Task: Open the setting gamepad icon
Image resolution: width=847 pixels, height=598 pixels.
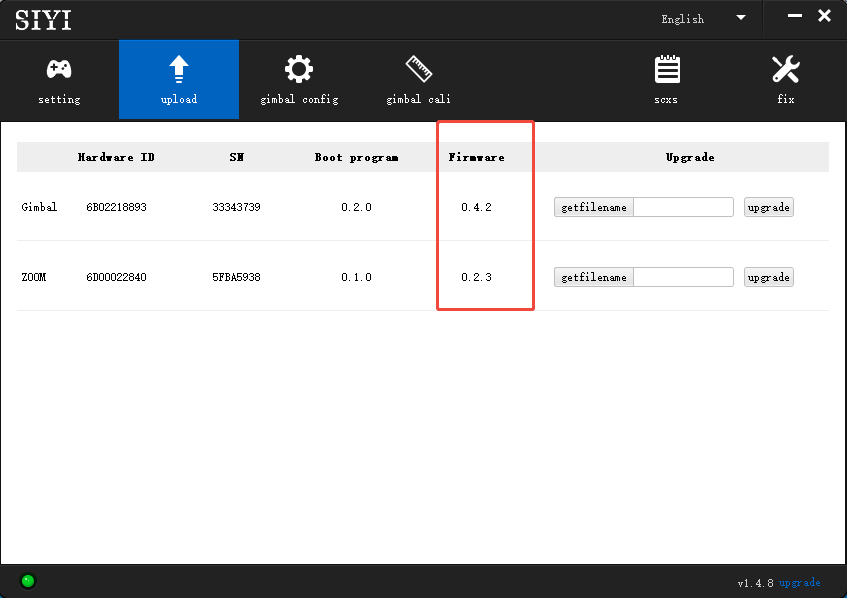Action: click(59, 70)
